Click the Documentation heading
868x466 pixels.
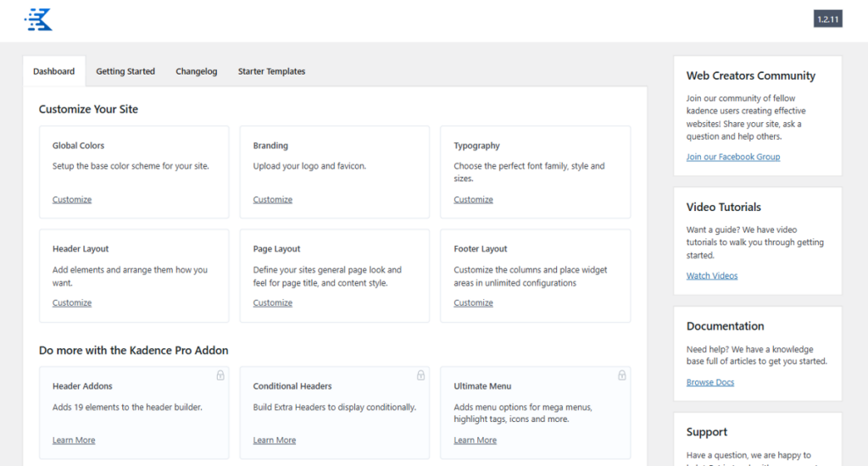pos(726,326)
